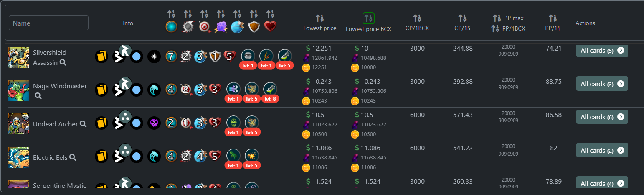644x195 pixels.
Task: Click Water wave element icon for Electric Eels
Action: tap(154, 157)
